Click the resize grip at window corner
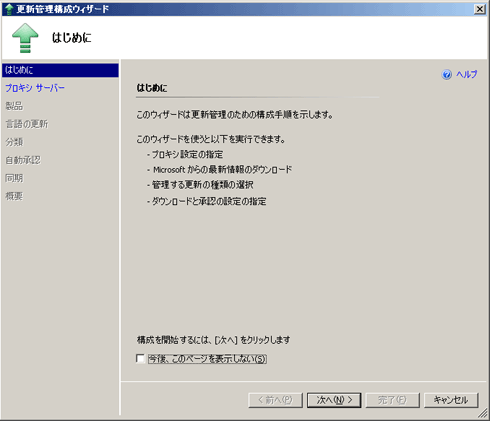Viewport: 490px width, 421px height. point(483,414)
